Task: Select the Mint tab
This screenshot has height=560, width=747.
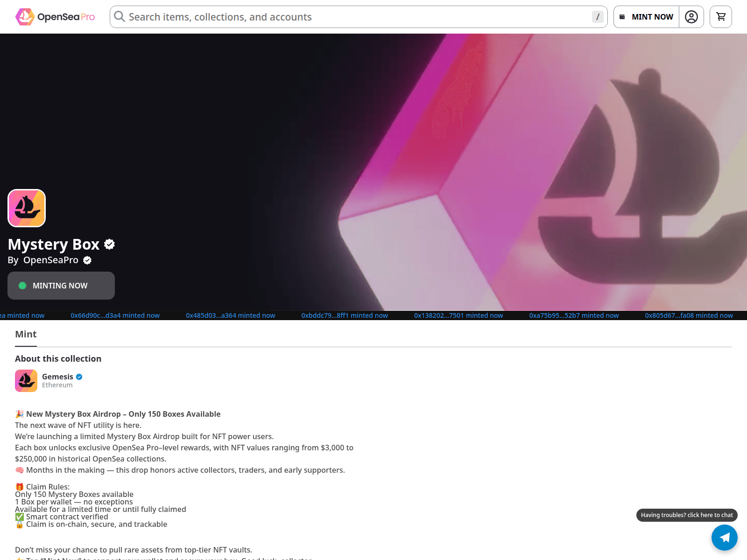Action: tap(26, 334)
